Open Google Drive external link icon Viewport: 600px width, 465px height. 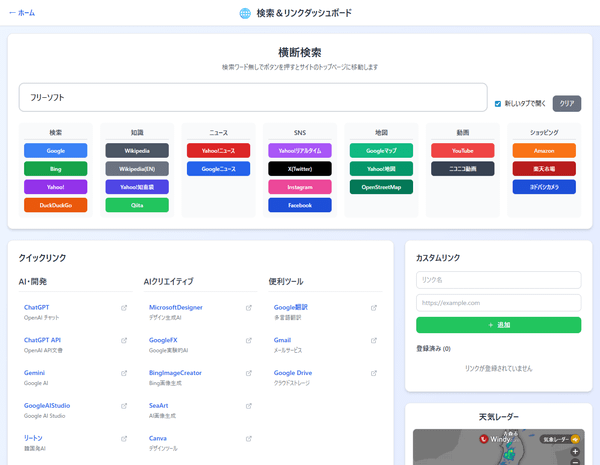[x=374, y=373]
